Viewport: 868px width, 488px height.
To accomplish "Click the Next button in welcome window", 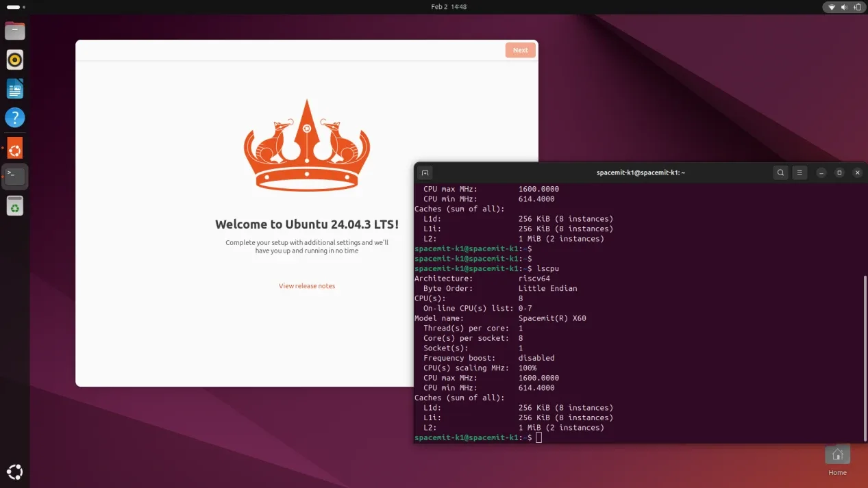I will point(520,50).
